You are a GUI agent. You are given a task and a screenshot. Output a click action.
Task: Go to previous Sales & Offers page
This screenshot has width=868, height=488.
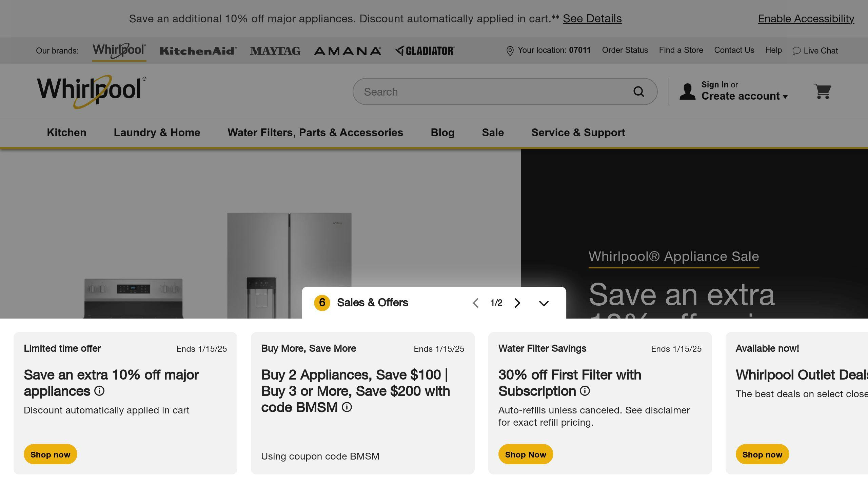[475, 303]
